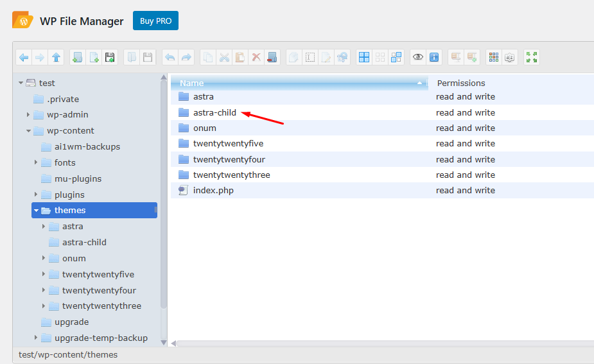Click the copy icon in toolbar

pos(208,58)
